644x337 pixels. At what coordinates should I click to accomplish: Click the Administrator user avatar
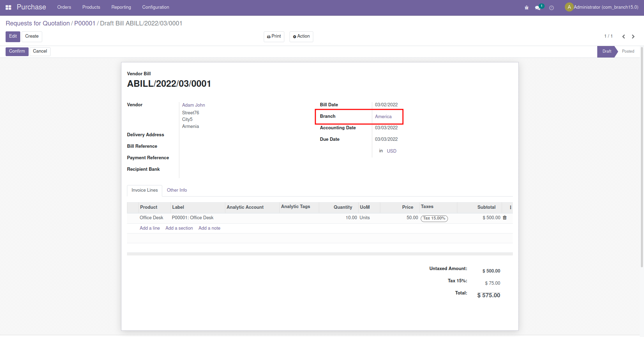click(x=569, y=7)
